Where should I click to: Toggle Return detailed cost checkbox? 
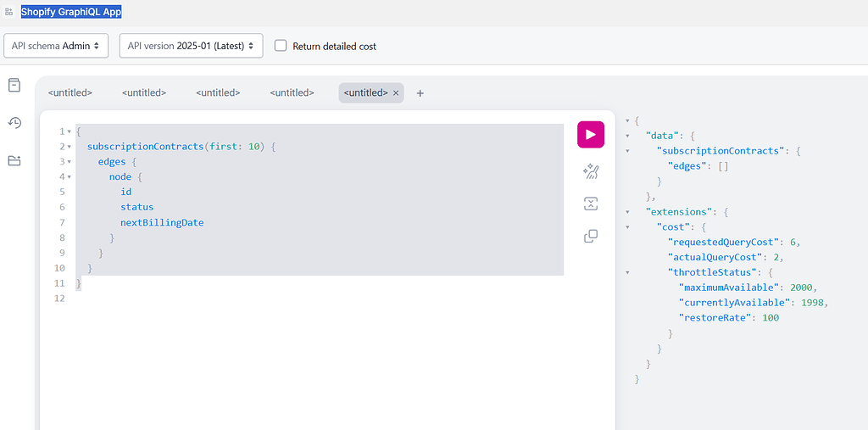point(281,46)
